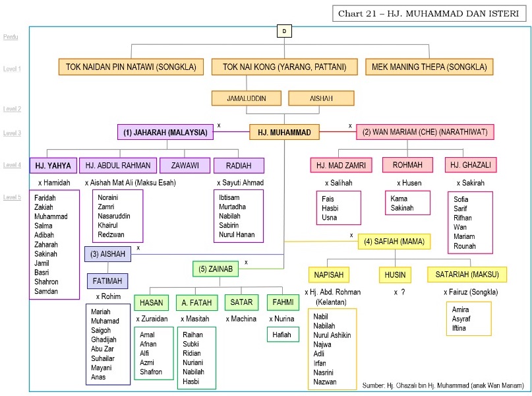Open the Pemtu label link

[x=11, y=37]
